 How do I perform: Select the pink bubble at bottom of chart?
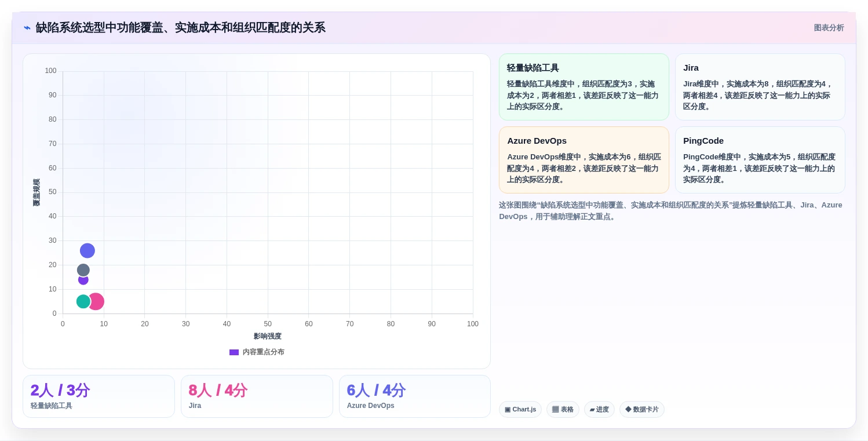click(x=96, y=301)
